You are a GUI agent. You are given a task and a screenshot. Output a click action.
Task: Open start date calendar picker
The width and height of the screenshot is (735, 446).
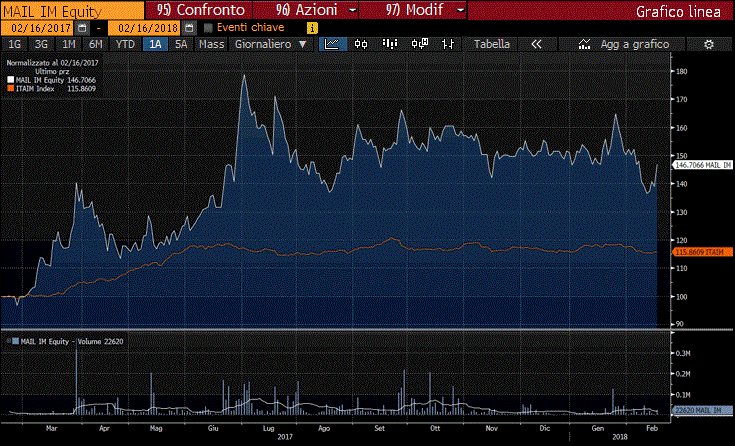point(82,28)
